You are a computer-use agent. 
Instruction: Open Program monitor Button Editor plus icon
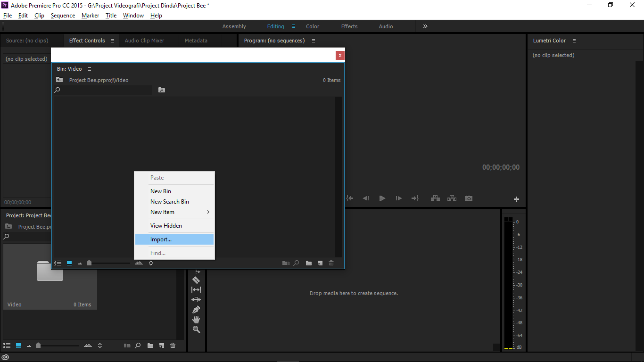click(x=516, y=199)
